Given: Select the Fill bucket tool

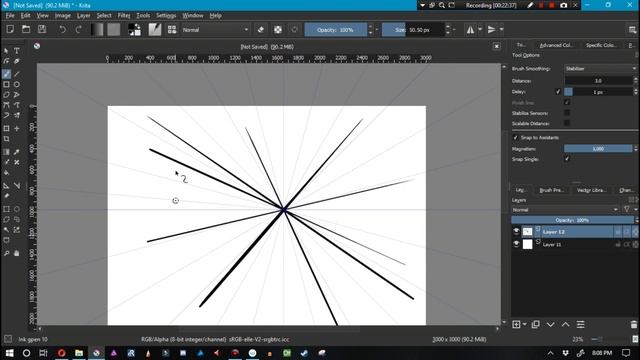Looking at the screenshot, I should (7, 173).
